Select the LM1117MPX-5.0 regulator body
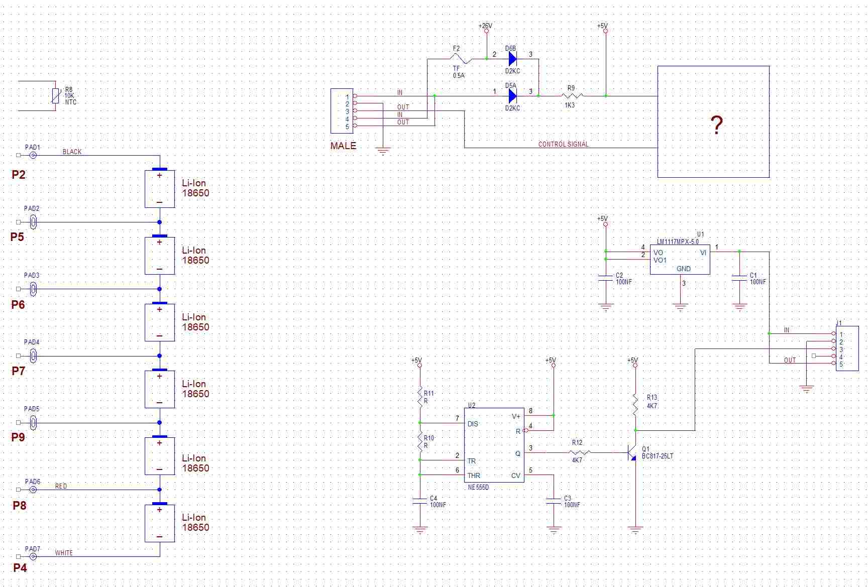Screen dimensions: 868x588 tap(680, 260)
